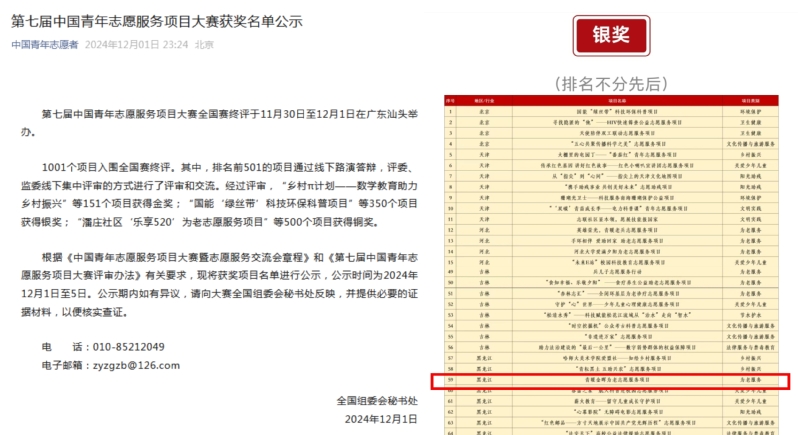This screenshot has height=435, width=798.
Task: Click the first paragraph about 广东汕头举办
Action: [x=219, y=123]
